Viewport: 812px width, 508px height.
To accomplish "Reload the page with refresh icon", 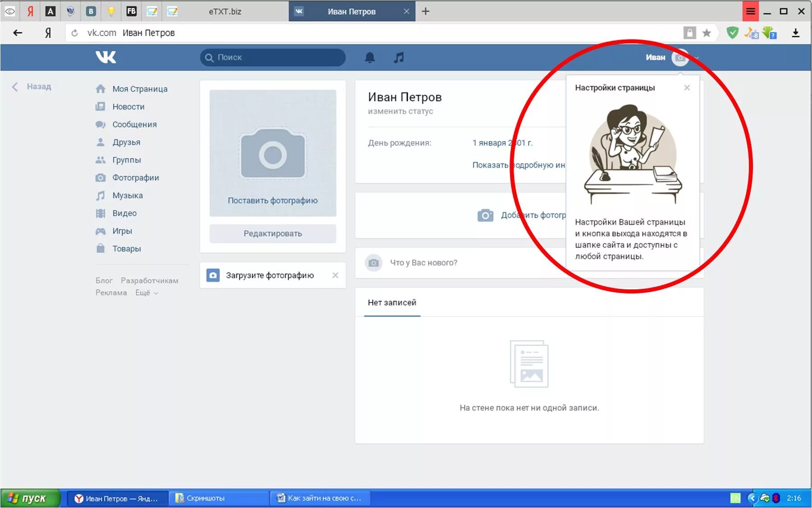I will 75,33.
